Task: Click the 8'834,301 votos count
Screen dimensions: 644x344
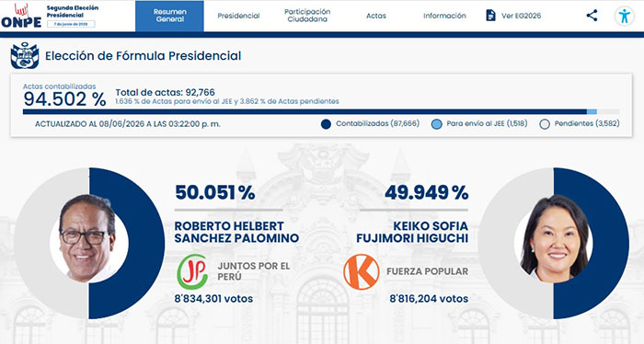Action: 213,298
